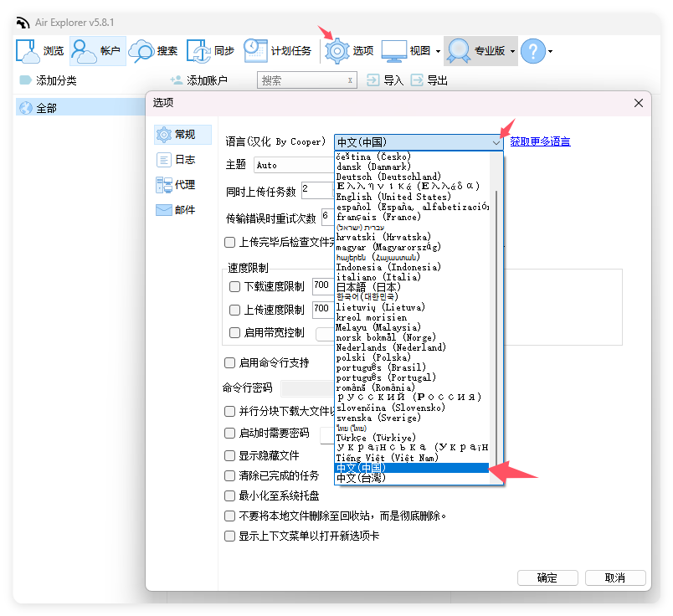This screenshot has width=673, height=616.
Task: Choose français (France) in language list
Action: [x=412, y=218]
